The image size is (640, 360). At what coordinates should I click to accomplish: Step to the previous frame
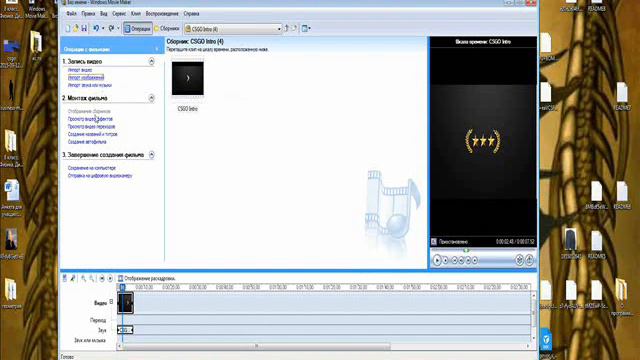[461, 260]
